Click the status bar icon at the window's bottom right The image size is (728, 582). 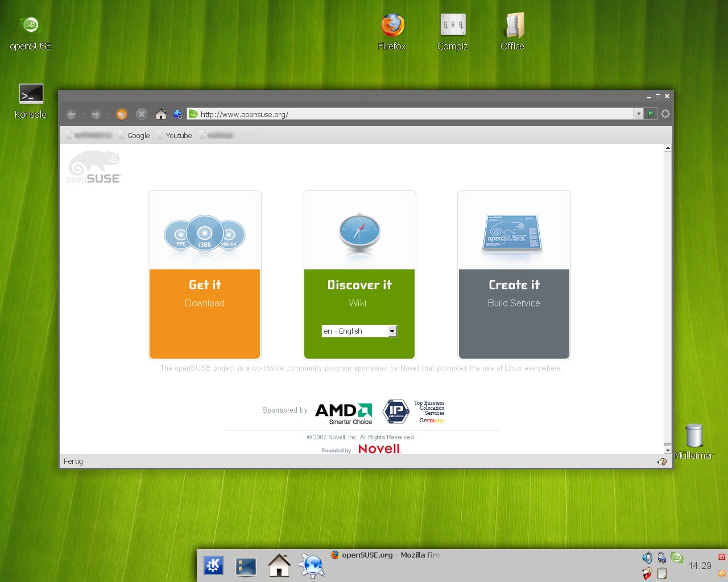click(x=662, y=462)
